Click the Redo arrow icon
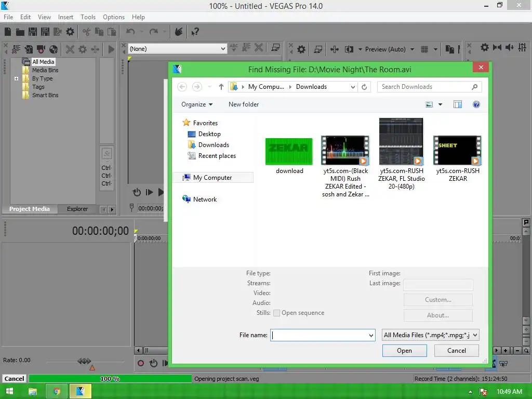 click(154, 32)
